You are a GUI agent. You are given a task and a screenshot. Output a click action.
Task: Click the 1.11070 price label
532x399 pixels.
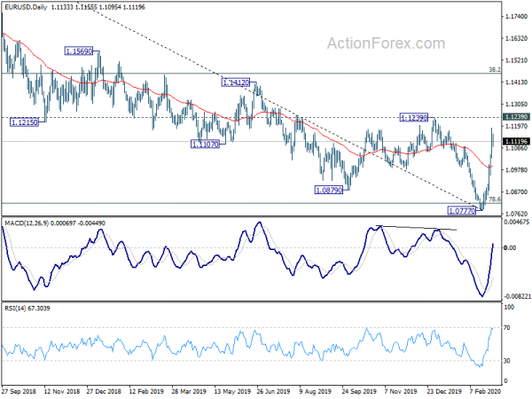(x=205, y=145)
